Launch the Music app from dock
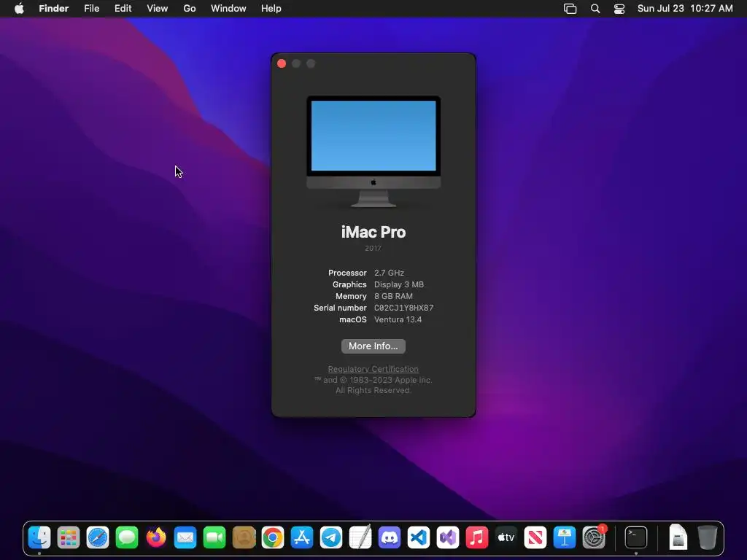Viewport: 747px width, 560px height. (x=477, y=537)
